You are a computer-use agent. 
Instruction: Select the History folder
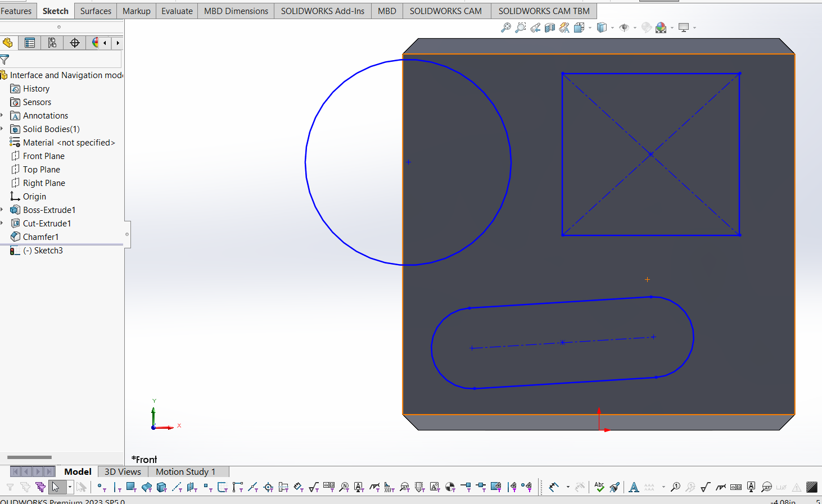(x=30, y=89)
